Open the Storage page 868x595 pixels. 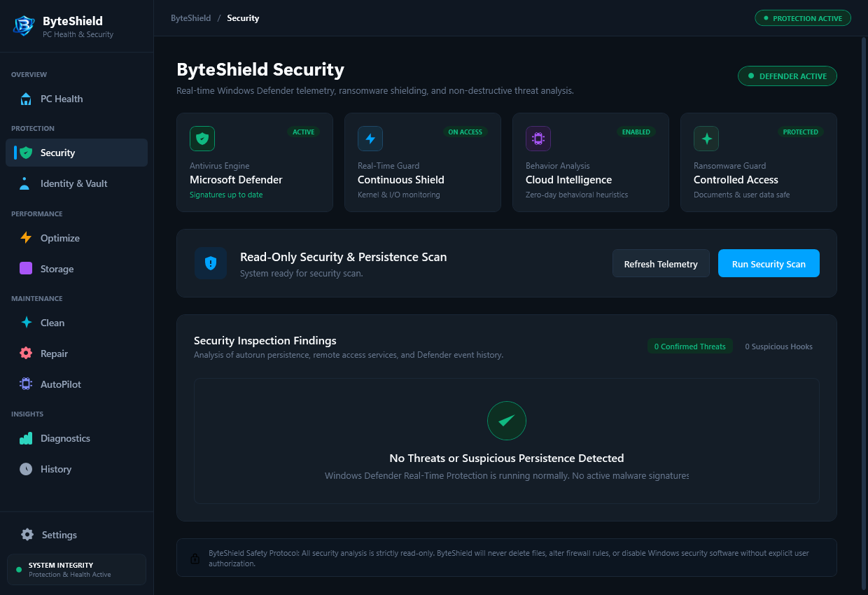pyautogui.click(x=76, y=269)
